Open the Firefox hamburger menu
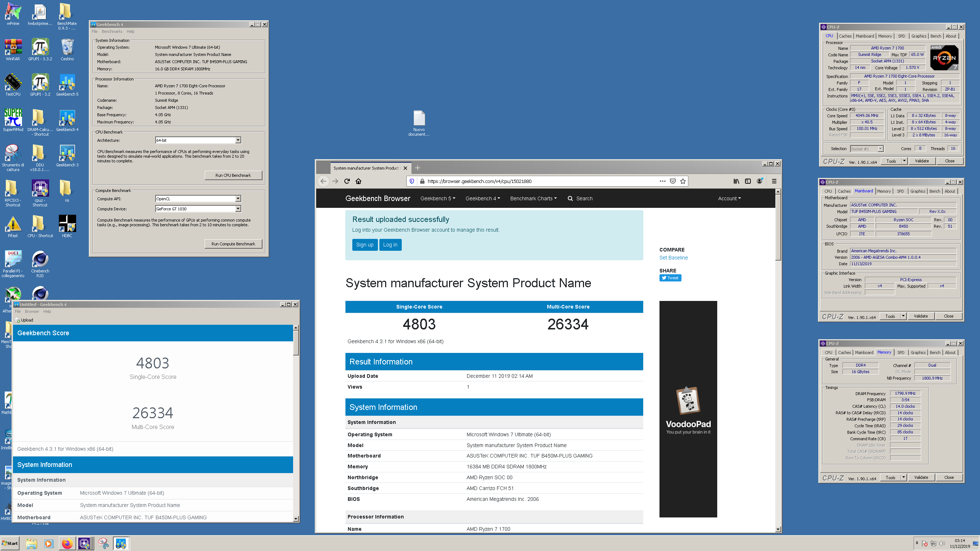This screenshot has width=980, height=551. (774, 182)
